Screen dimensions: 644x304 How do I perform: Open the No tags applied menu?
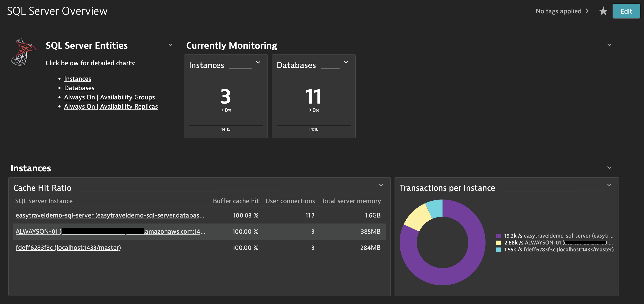pyautogui.click(x=562, y=11)
